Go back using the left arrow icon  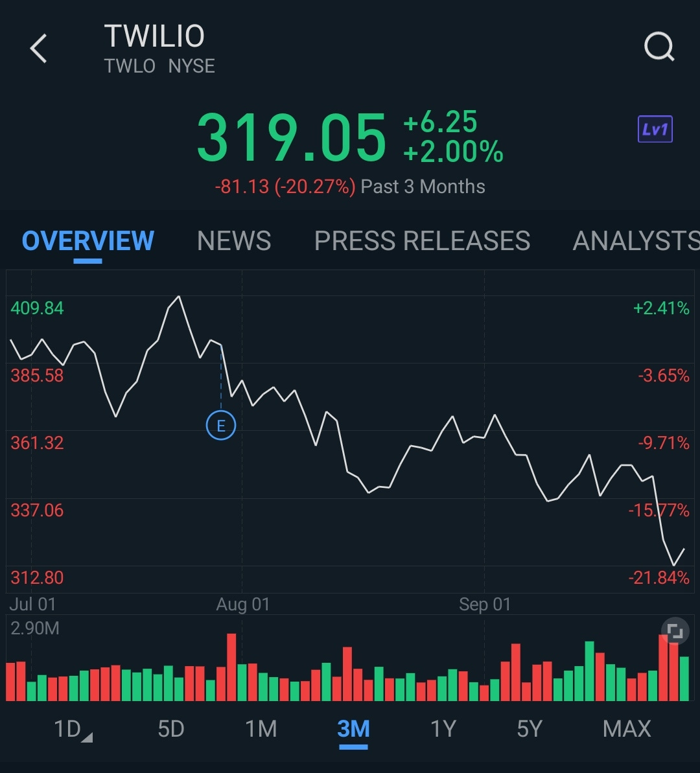coord(38,49)
